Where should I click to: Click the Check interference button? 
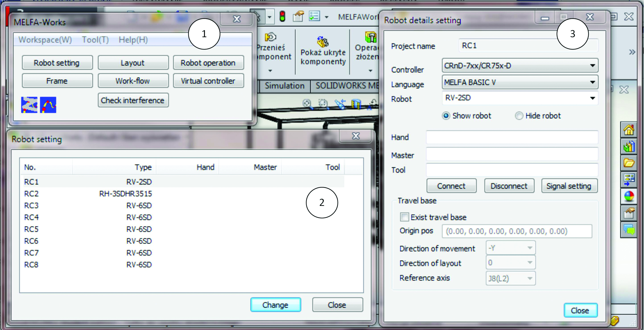point(133,100)
